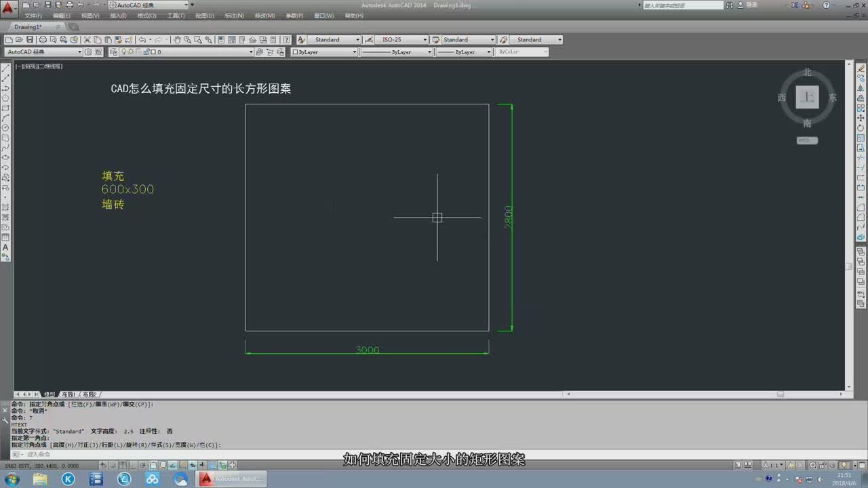Open the ByLayer color dropdown
868x488 pixels.
point(325,52)
